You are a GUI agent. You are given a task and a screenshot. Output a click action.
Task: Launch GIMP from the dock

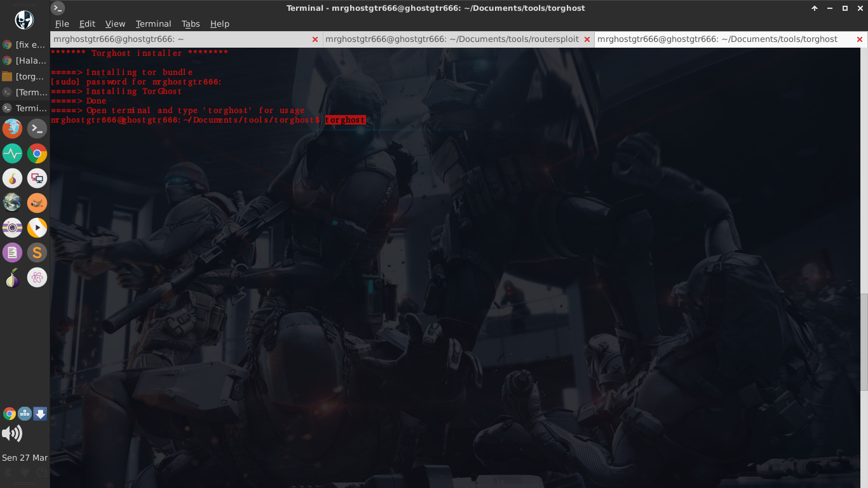tap(37, 203)
